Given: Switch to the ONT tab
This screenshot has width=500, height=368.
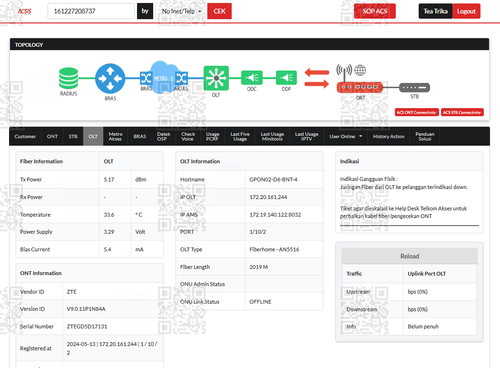Looking at the screenshot, I should 52,136.
